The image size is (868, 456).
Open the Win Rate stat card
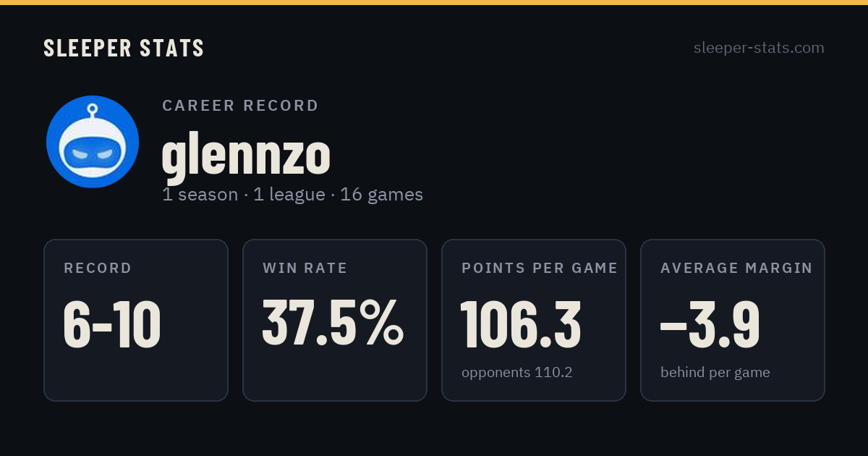pyautogui.click(x=335, y=320)
